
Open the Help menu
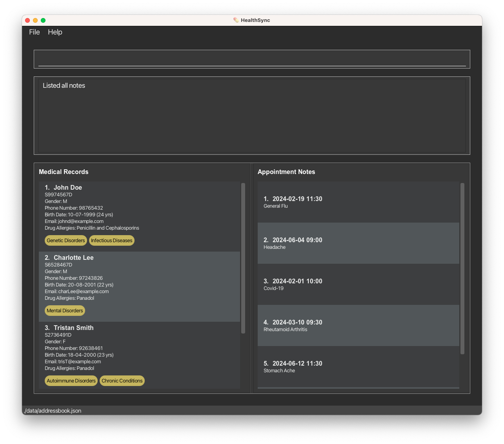click(x=55, y=32)
